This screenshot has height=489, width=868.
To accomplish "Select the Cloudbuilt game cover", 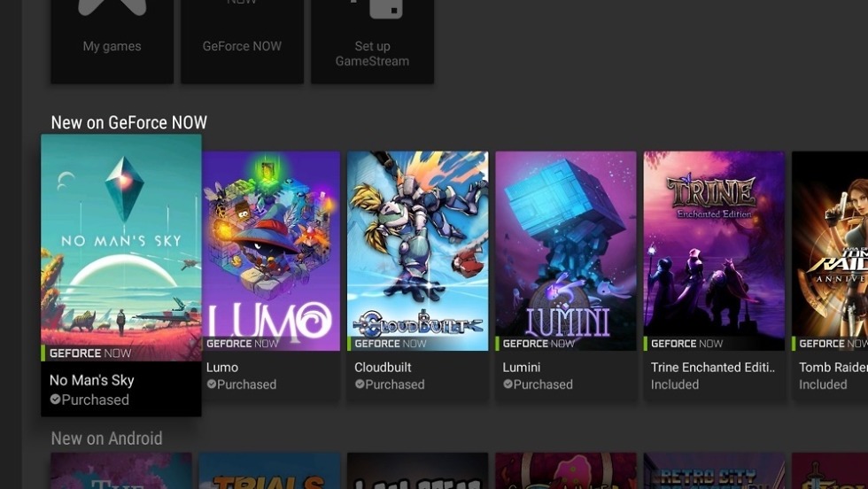I will pos(418,251).
